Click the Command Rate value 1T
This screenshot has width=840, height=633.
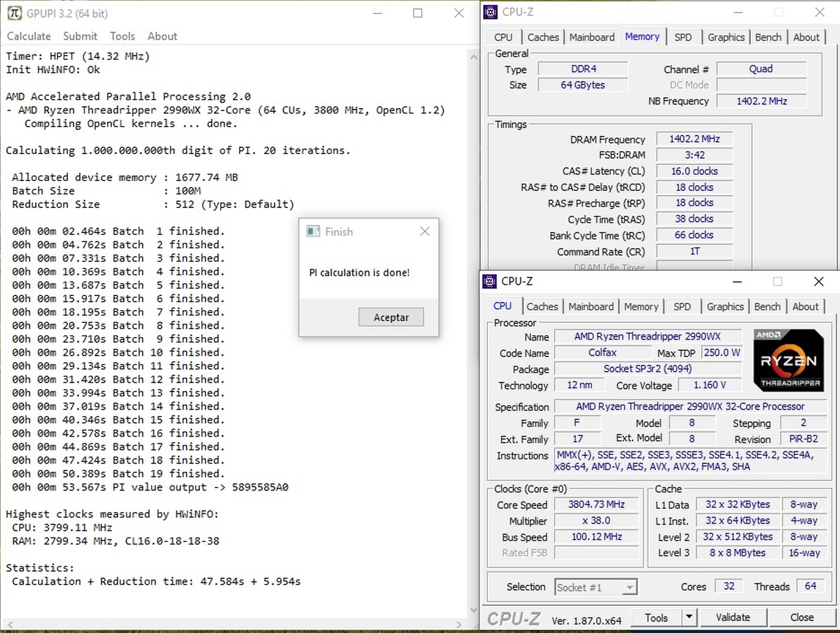pyautogui.click(x=695, y=251)
